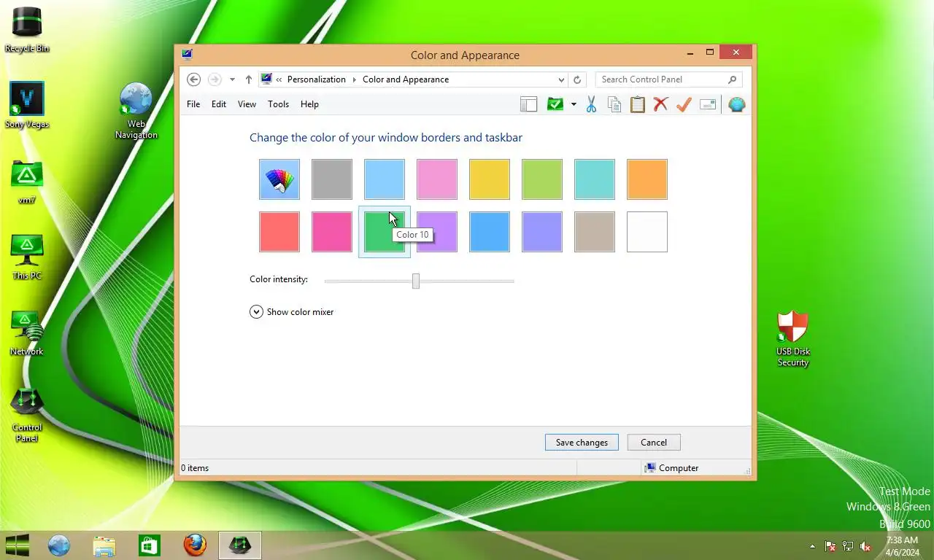Viewport: 934px width, 560px height.
Task: Open the File menu
Action: pyautogui.click(x=193, y=104)
